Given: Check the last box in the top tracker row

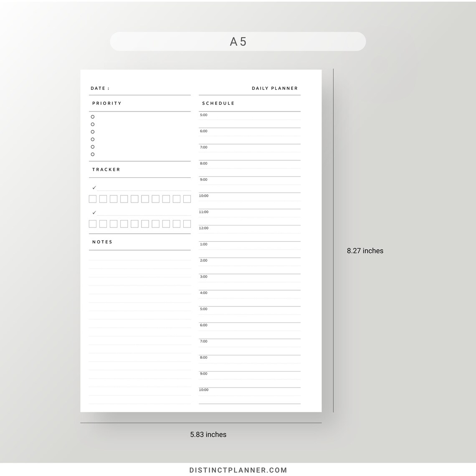Looking at the screenshot, I should (x=187, y=199).
